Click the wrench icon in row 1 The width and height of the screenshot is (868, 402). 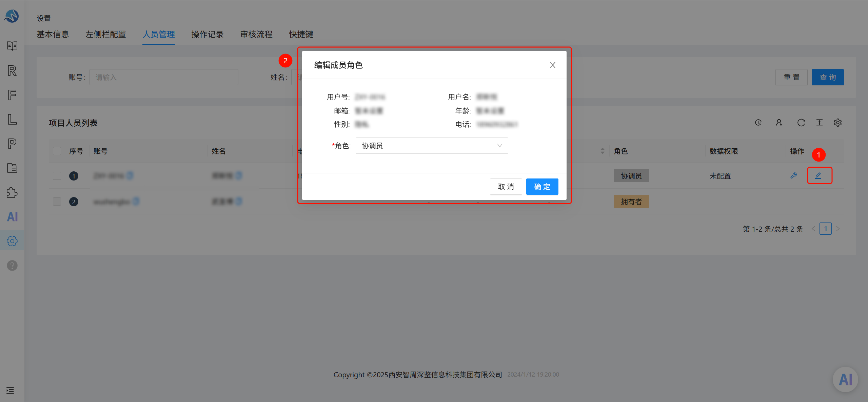(x=794, y=175)
